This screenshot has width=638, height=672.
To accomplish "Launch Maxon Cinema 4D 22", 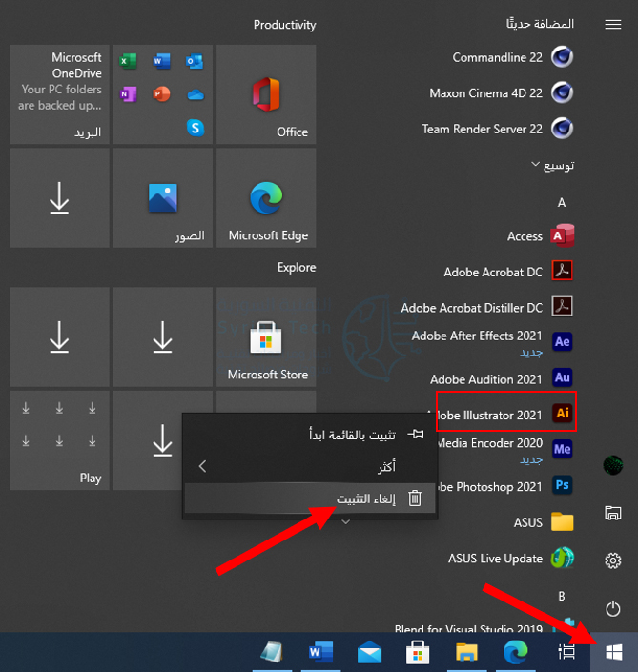I will pyautogui.click(x=502, y=92).
